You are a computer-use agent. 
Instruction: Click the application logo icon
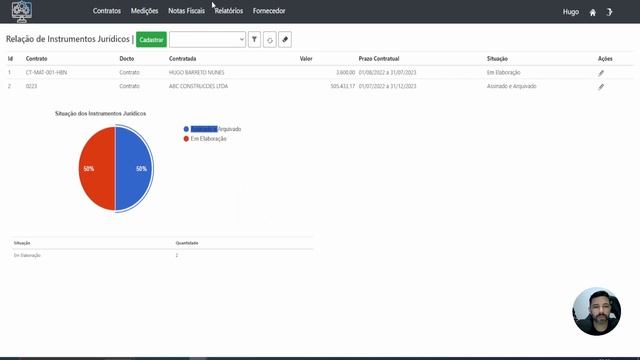coord(22,11)
